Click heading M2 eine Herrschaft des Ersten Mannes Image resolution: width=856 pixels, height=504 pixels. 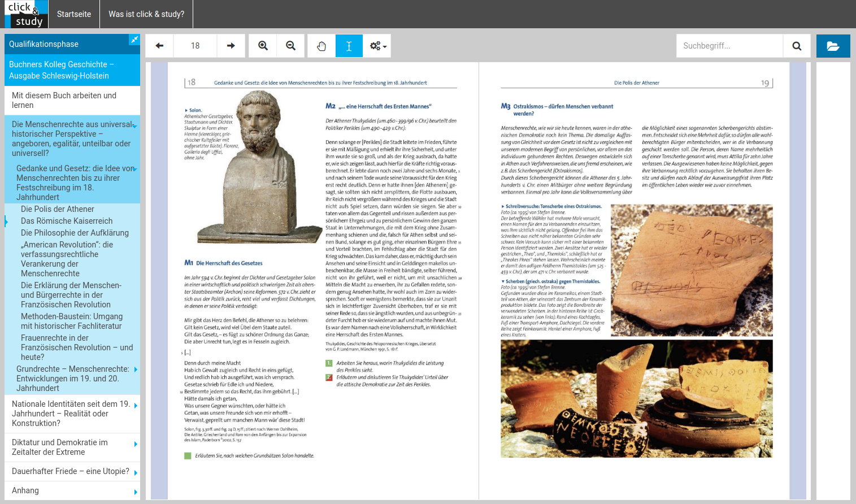(379, 106)
